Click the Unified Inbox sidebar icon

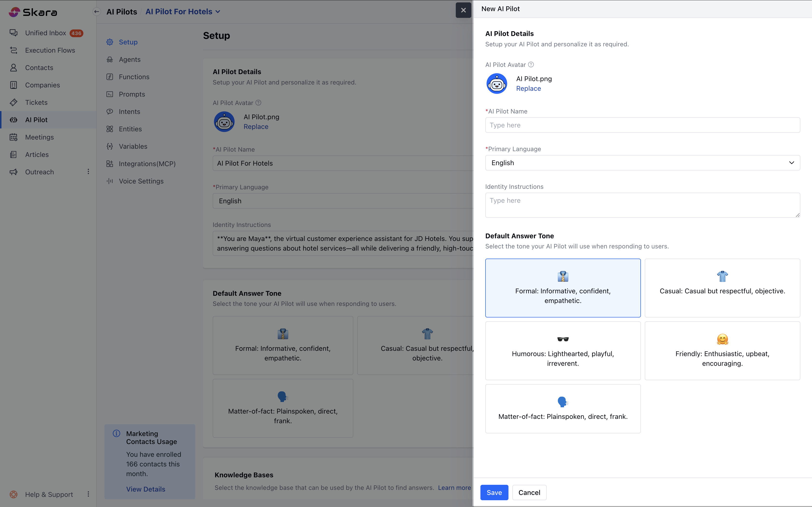coord(14,33)
